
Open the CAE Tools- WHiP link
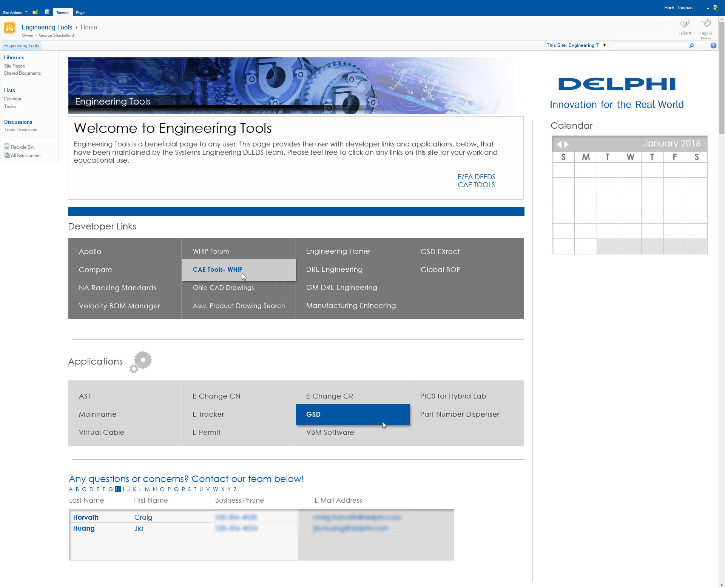click(x=217, y=269)
